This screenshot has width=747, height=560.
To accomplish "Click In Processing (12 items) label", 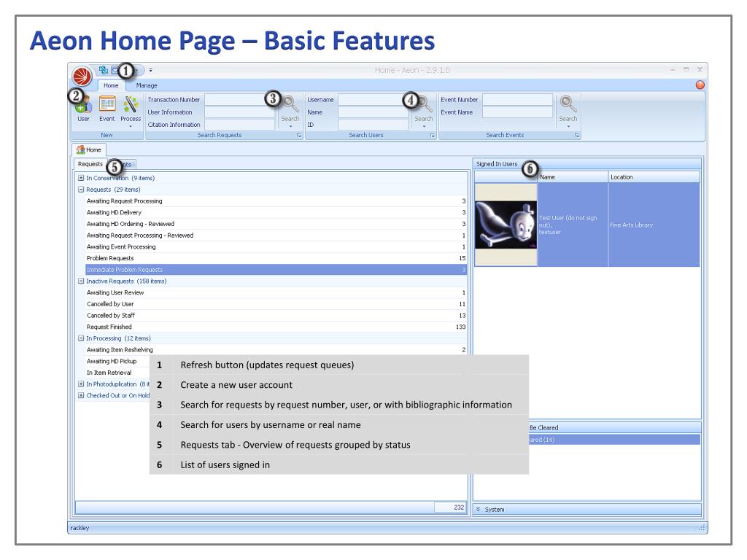I will 118,338.
